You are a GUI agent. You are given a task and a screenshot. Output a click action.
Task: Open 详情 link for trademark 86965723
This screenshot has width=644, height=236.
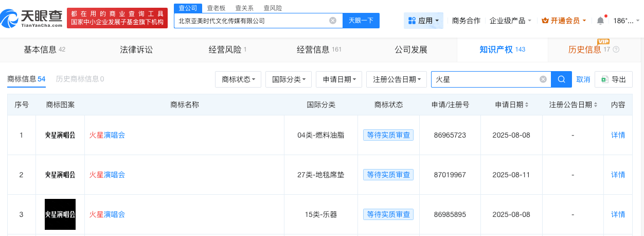(x=618, y=135)
